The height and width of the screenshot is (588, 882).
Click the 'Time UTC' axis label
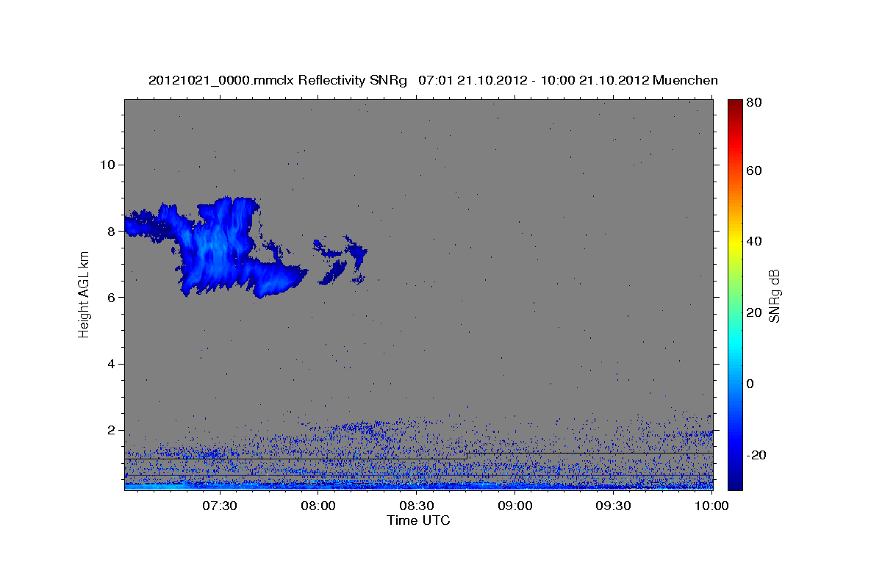point(418,520)
